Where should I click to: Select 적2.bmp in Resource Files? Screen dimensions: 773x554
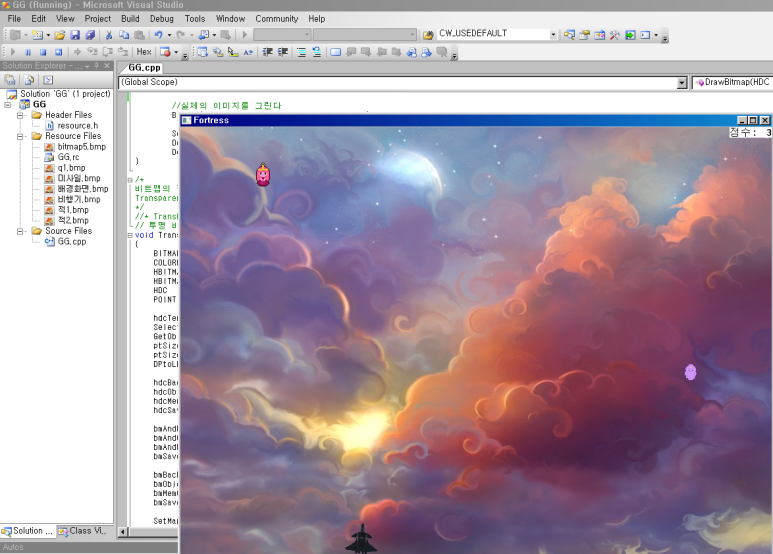point(73,221)
